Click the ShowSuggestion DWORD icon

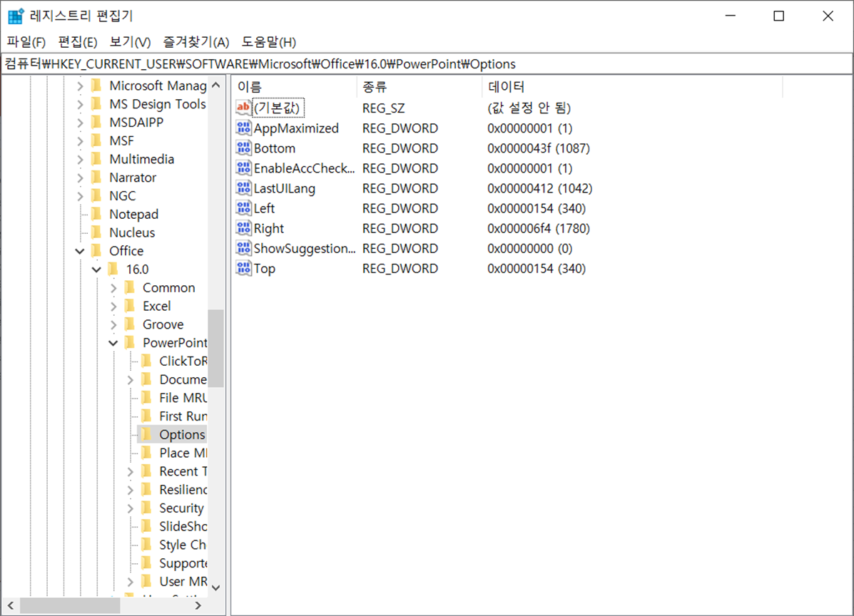[x=243, y=248]
